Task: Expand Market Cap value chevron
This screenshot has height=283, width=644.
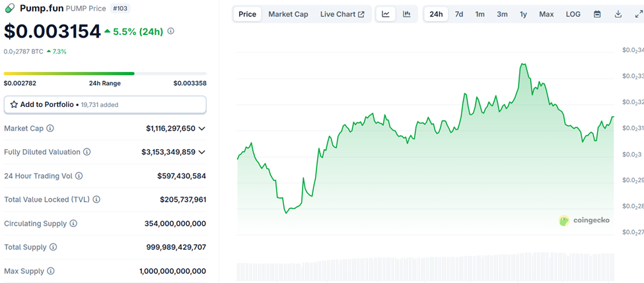Action: (x=201, y=129)
